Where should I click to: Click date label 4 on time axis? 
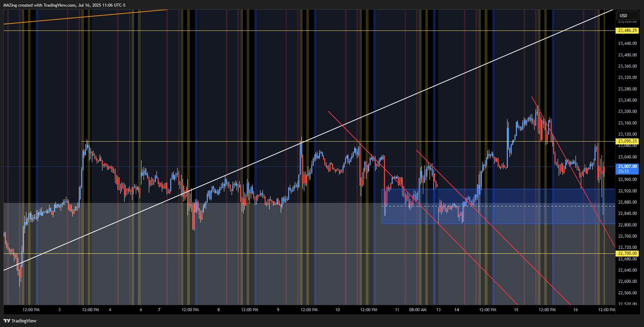click(110, 310)
